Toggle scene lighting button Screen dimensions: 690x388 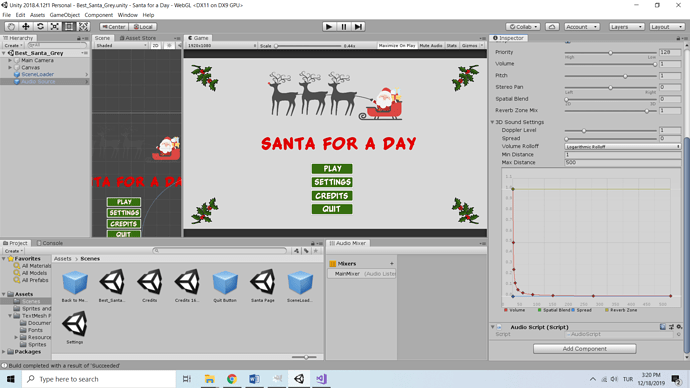(169, 45)
